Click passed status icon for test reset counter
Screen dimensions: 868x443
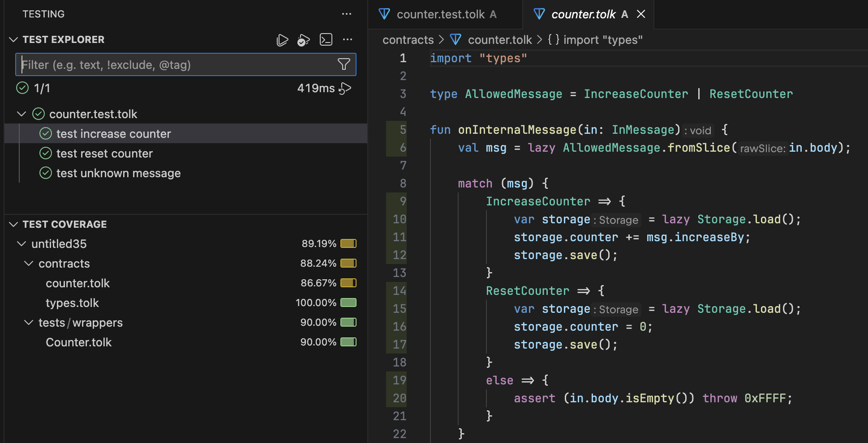coord(46,153)
